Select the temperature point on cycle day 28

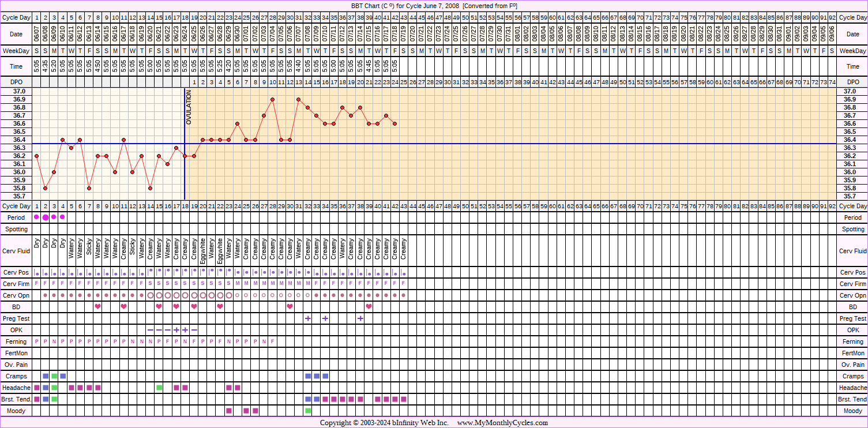[272, 99]
